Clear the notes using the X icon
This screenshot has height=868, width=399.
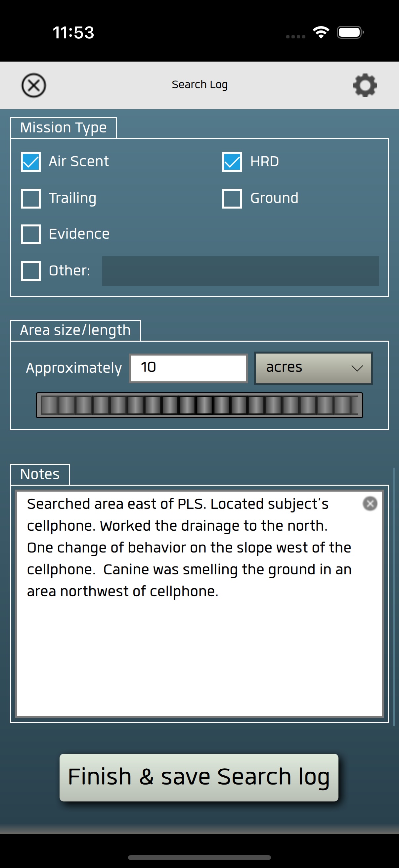click(370, 504)
